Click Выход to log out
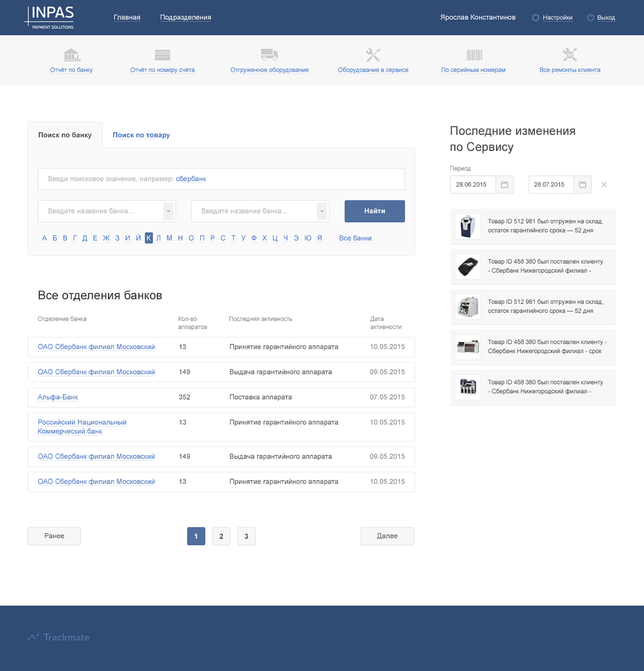The image size is (644, 671). [x=606, y=18]
